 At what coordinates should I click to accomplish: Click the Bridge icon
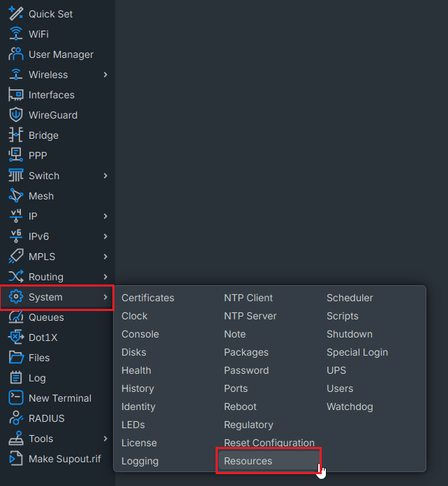tap(16, 135)
